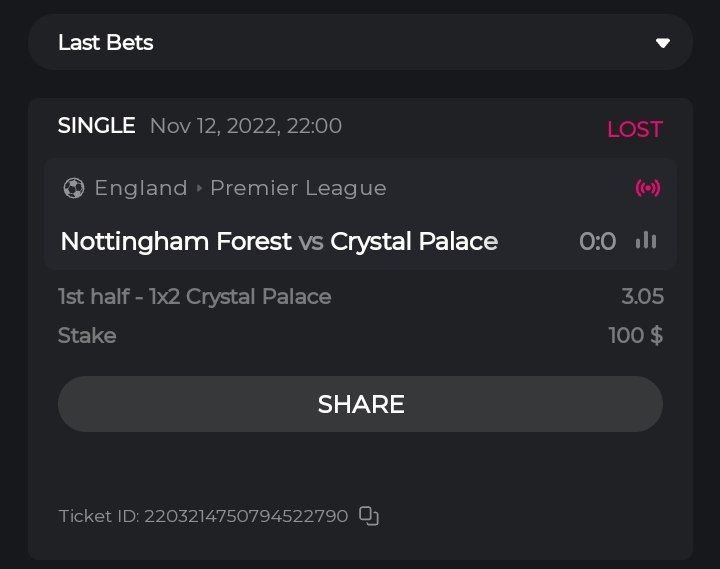
Task: Click the Nottingham Forest team name
Action: click(176, 241)
